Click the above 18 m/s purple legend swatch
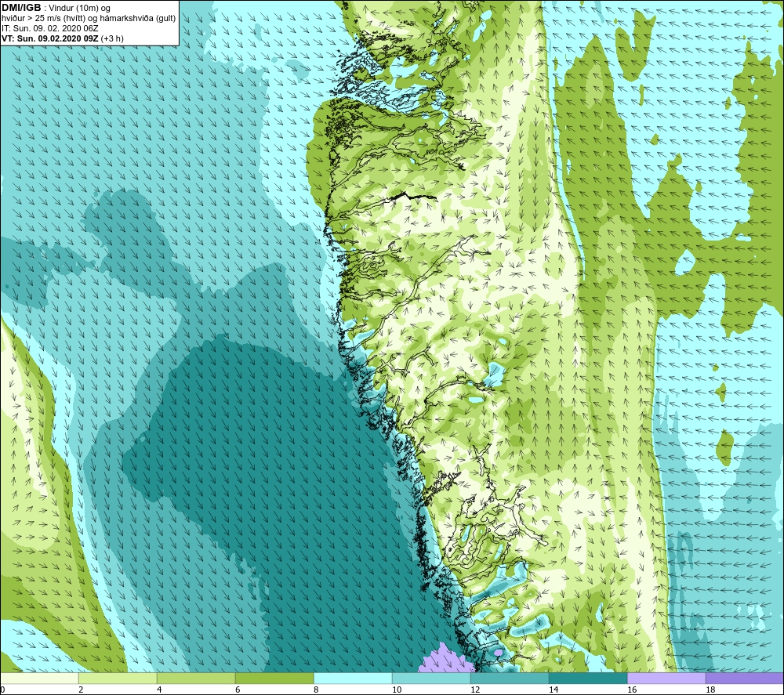The image size is (784, 695). tap(745, 679)
